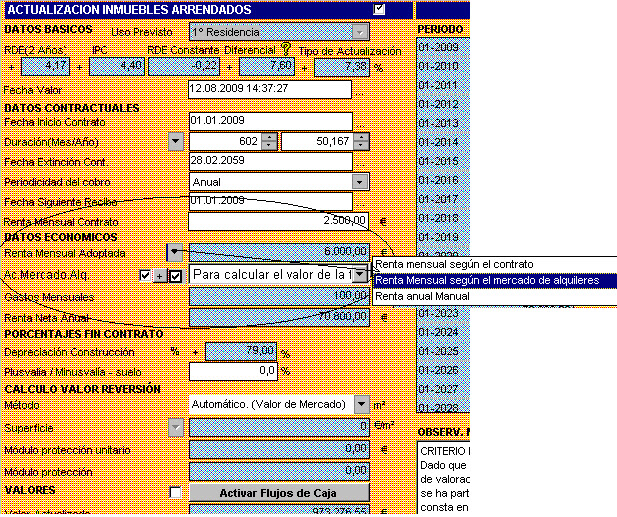Click the Fecha Siguiente Recibo date field

coord(271,201)
